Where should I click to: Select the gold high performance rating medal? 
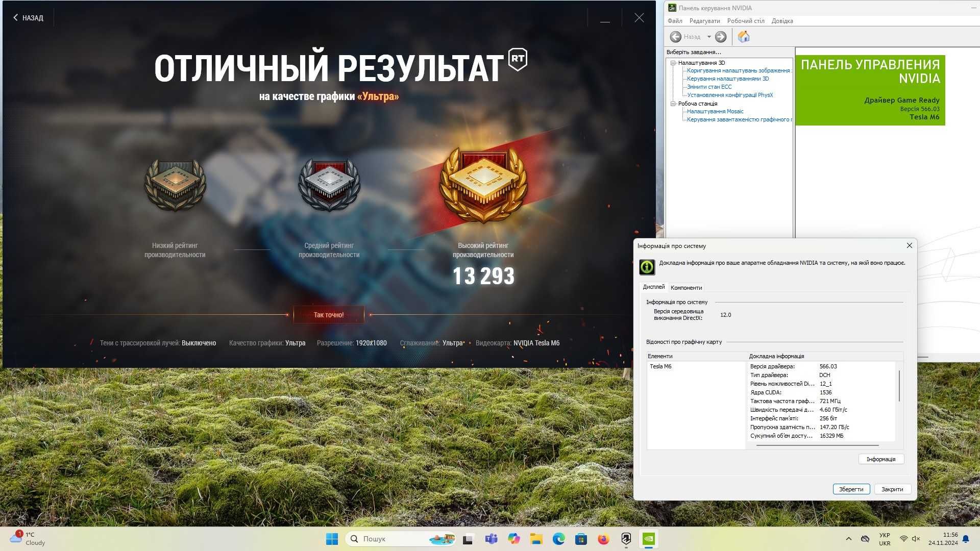pyautogui.click(x=483, y=186)
